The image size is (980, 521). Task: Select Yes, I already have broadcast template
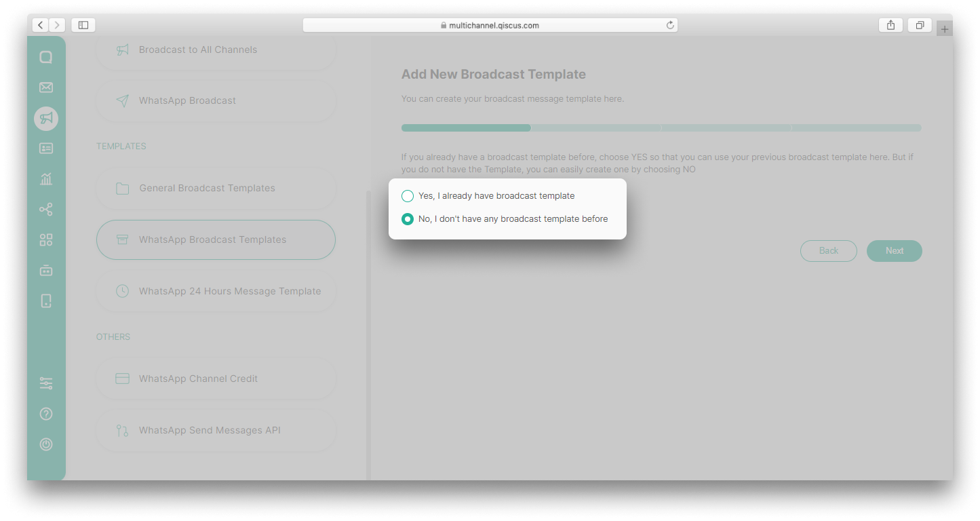point(488,196)
